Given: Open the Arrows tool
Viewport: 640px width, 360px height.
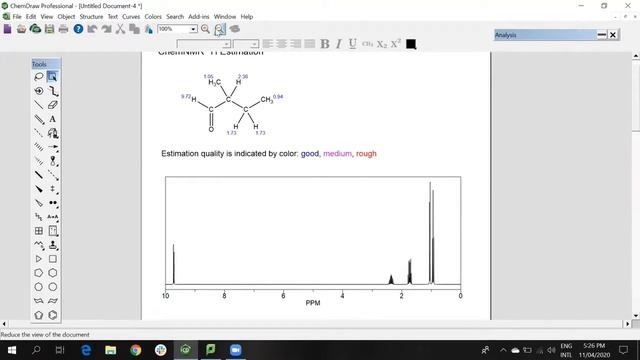Looking at the screenshot, I should [x=53, y=147].
